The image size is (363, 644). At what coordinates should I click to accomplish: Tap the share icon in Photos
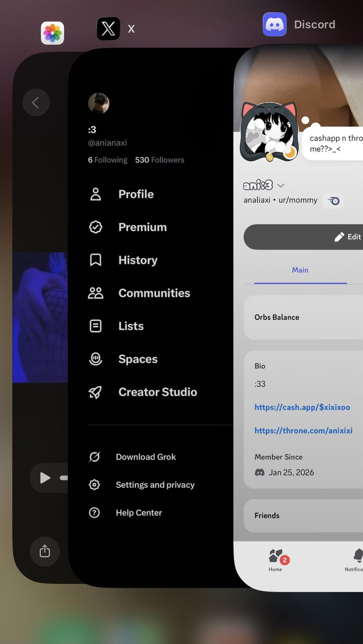coord(45,551)
